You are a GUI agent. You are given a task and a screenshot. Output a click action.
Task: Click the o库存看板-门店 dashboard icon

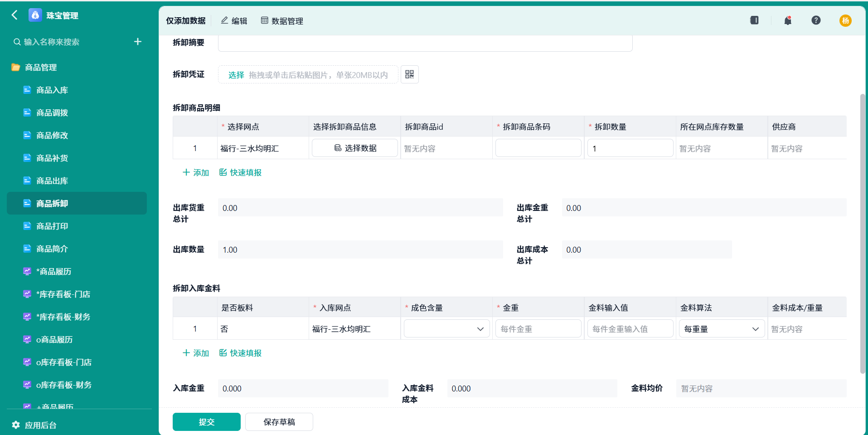coord(27,362)
